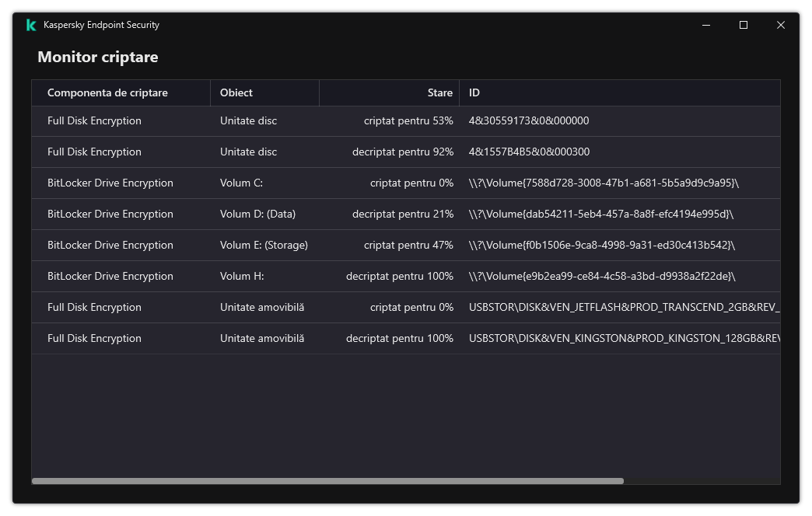This screenshot has width=812, height=516.
Task: Sort by Componenta de criptare column
Action: [x=107, y=92]
